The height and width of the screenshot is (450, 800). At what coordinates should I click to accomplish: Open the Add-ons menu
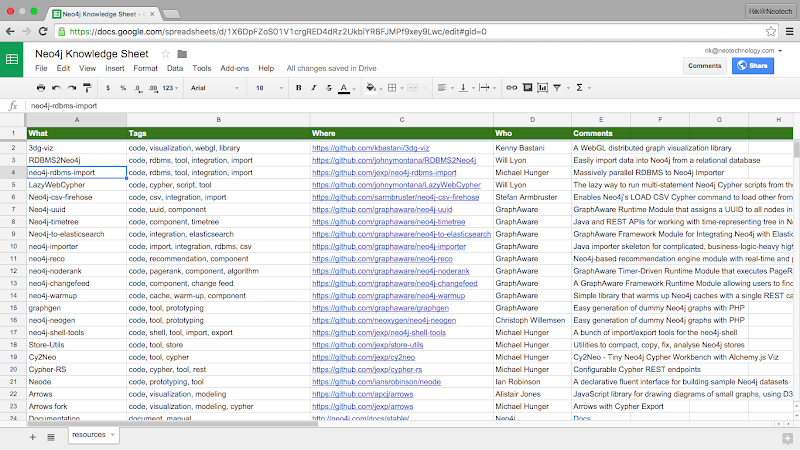[235, 68]
